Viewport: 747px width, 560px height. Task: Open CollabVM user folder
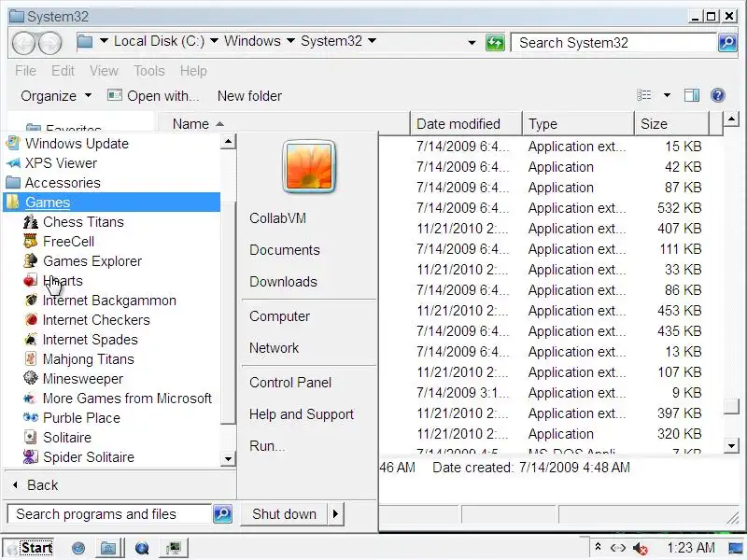[277, 218]
